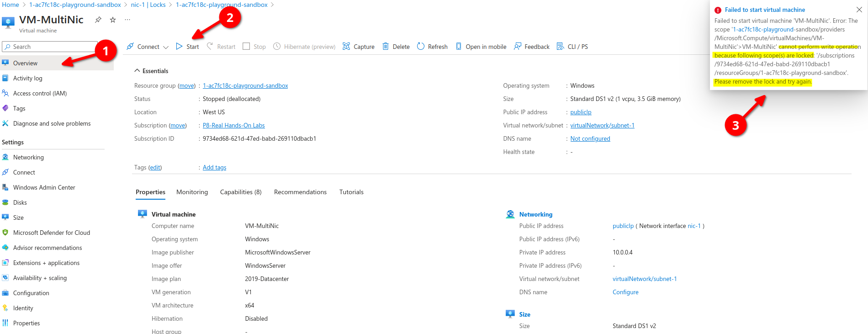Collapse the Essentials section
The height and width of the screenshot is (334, 868).
coord(137,71)
